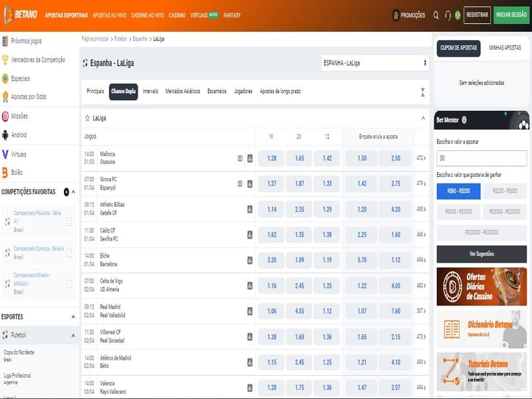Click the scroll-to-top icon in tabs bar
The width and height of the screenshot is (532, 399).
point(423,92)
